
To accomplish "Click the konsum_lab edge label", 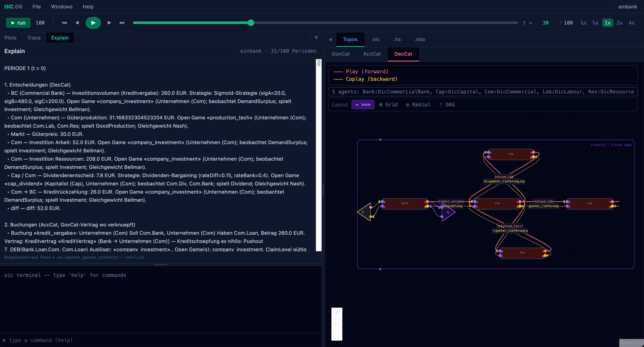I will point(543,201).
